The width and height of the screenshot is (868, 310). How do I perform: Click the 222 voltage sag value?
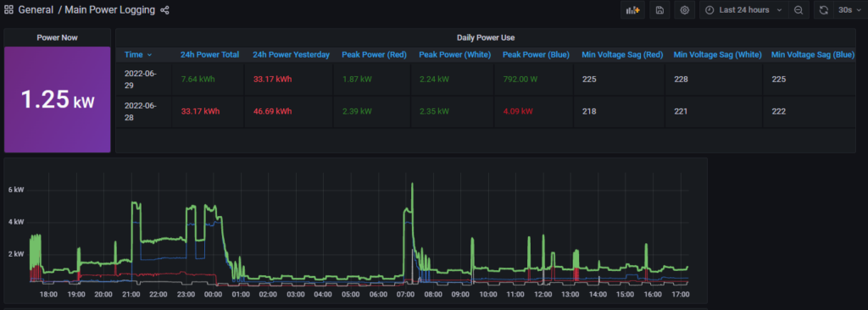point(778,111)
